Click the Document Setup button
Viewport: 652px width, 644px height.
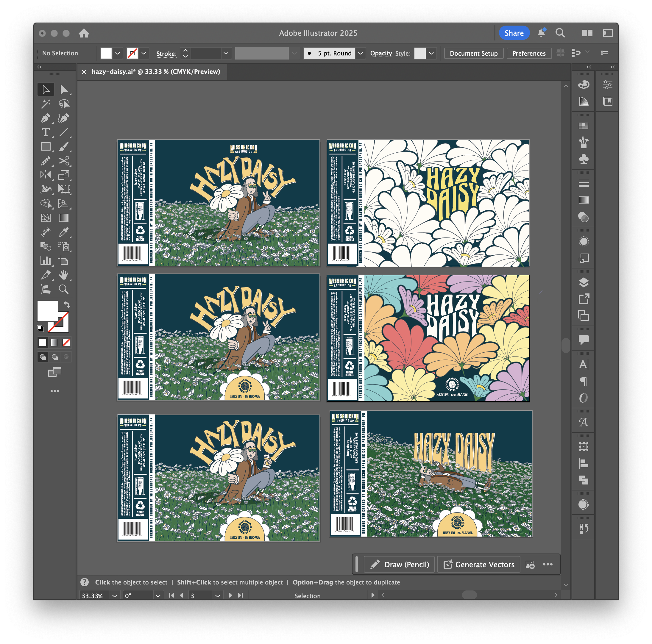(x=473, y=53)
